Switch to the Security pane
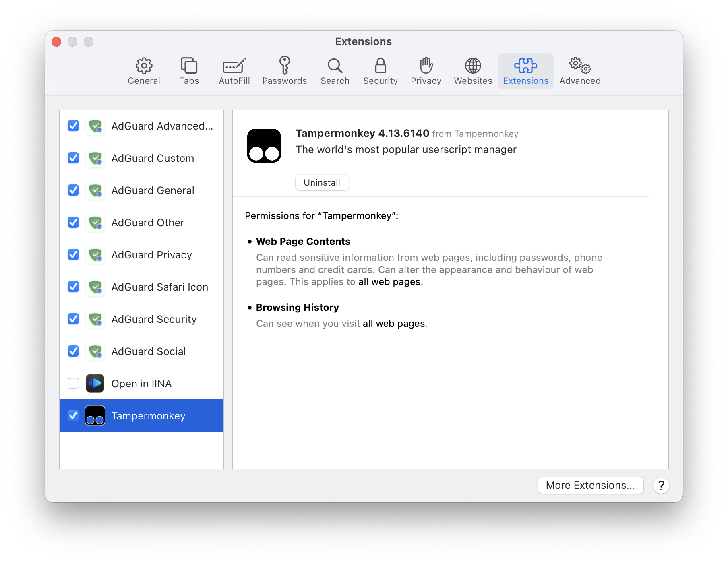 [x=380, y=71]
